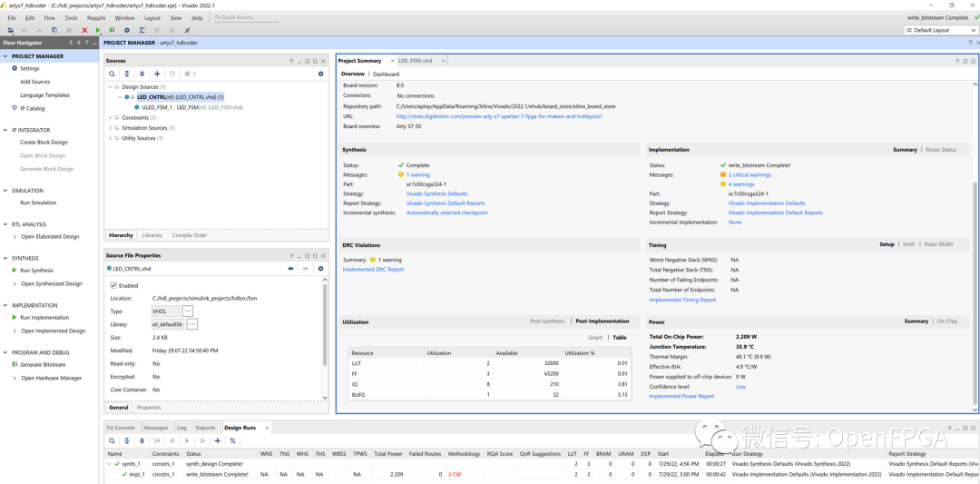Screen dimensions: 980x484
Task: Switch Timing view to Hold
Action: click(x=908, y=244)
